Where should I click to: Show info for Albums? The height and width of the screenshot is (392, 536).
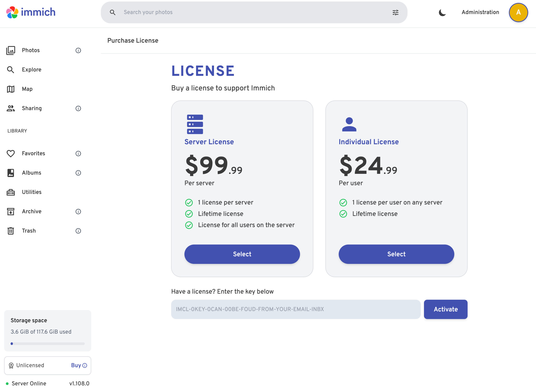pyautogui.click(x=78, y=173)
